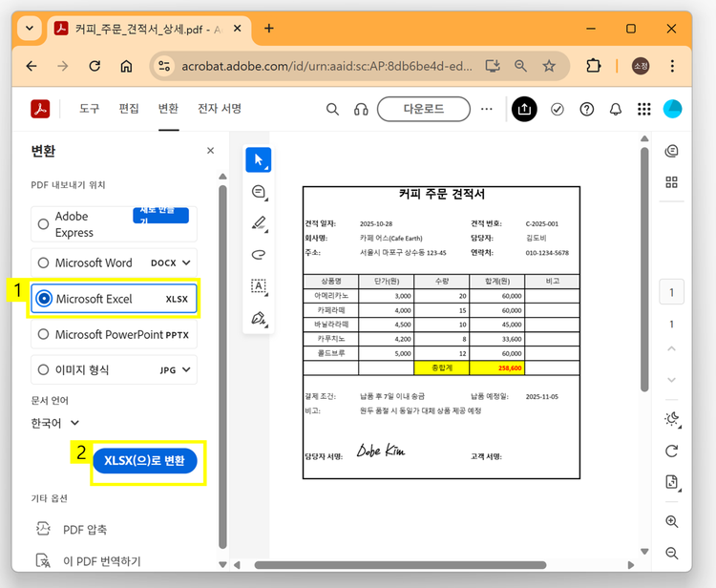The image size is (716, 588).
Task: Select the 이미지 형식 radio button
Action: 43,369
